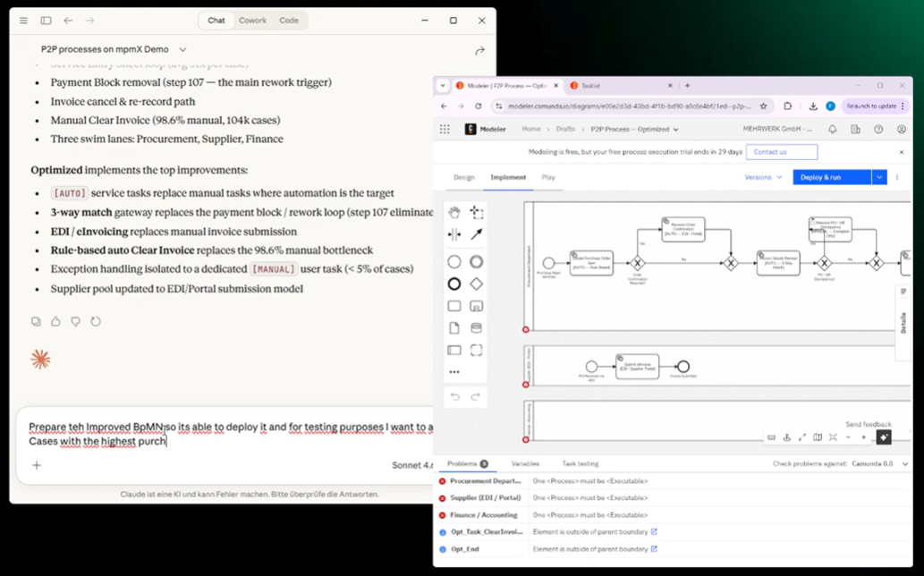Open the Variables tab in bottom panel
924x576 pixels.
[x=525, y=463]
